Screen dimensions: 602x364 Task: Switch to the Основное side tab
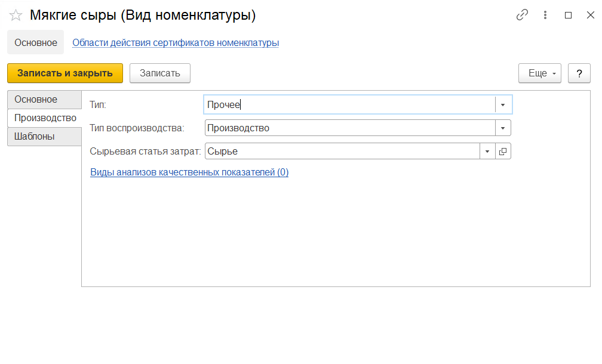36,100
